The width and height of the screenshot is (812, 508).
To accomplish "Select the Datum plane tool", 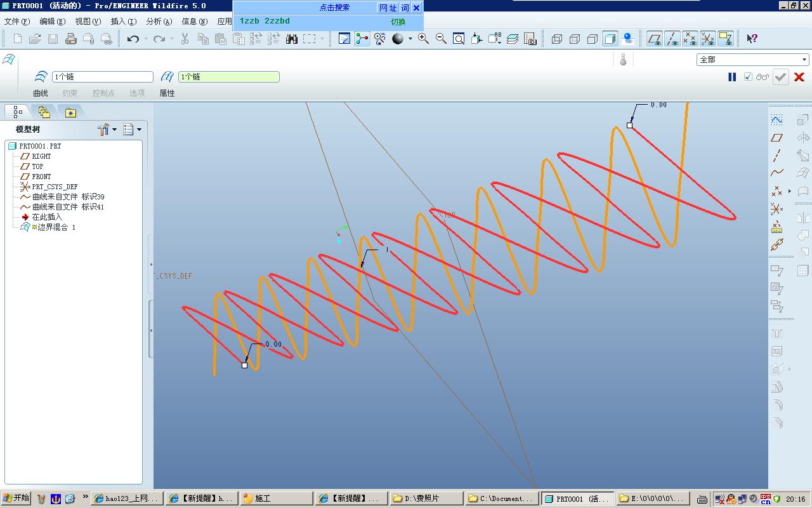I will [776, 137].
